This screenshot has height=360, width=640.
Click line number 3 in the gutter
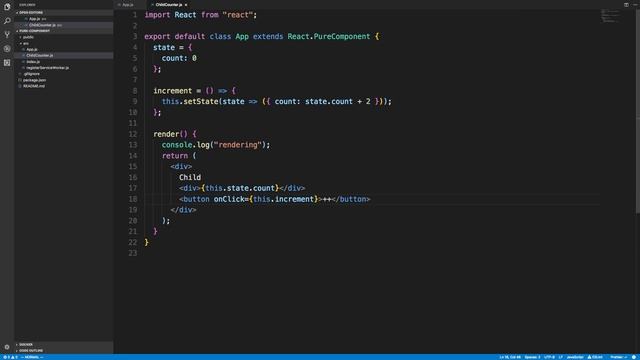tap(135, 36)
